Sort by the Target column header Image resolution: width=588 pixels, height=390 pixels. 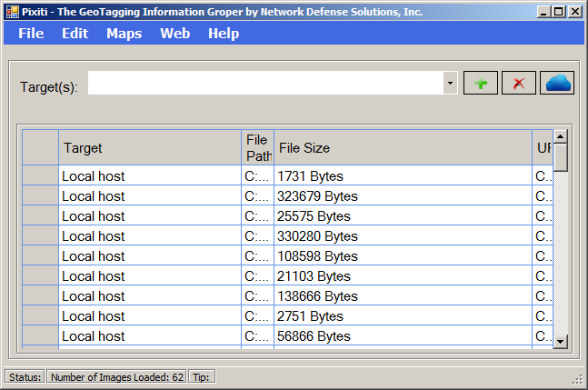(x=150, y=147)
